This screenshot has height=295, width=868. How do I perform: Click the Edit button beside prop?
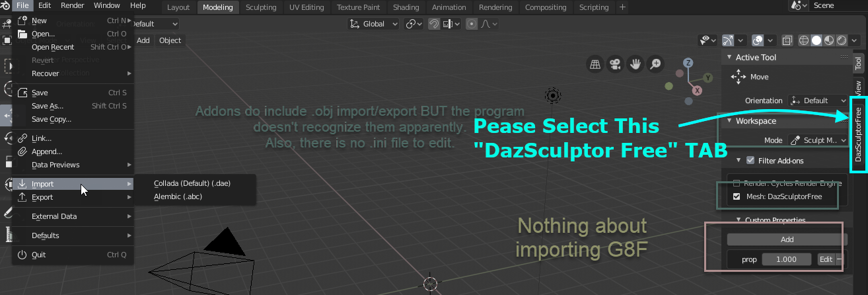pos(826,259)
